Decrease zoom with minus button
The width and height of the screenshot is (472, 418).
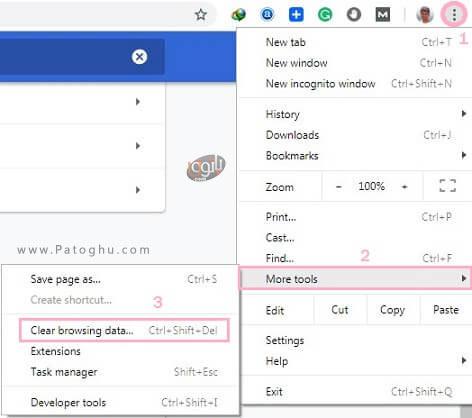pyautogui.click(x=339, y=187)
